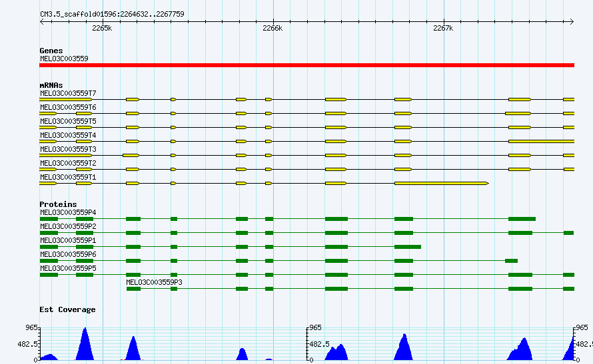Click the last green block of MELO3C003559P1
The width and height of the screenshot is (593, 364).
(x=408, y=247)
